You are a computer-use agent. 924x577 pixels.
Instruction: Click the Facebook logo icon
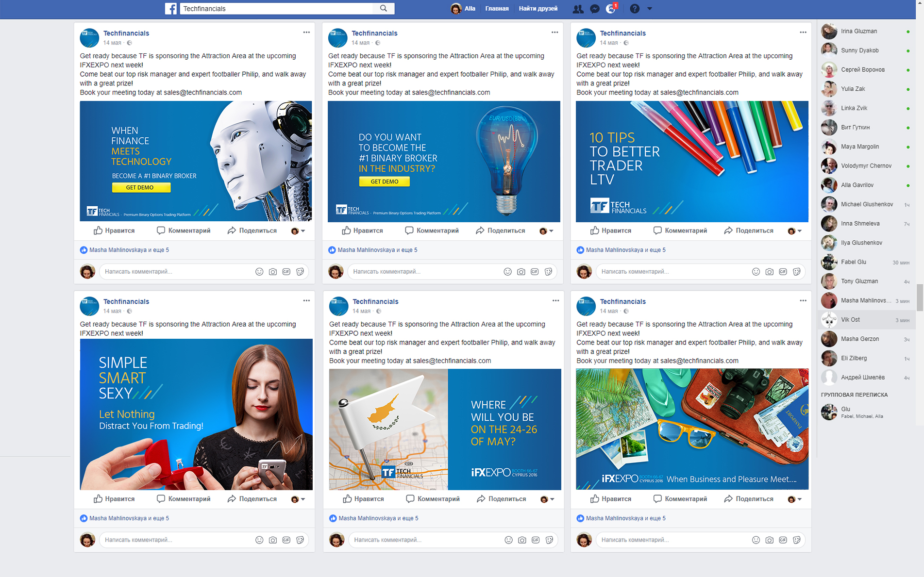[x=171, y=8]
